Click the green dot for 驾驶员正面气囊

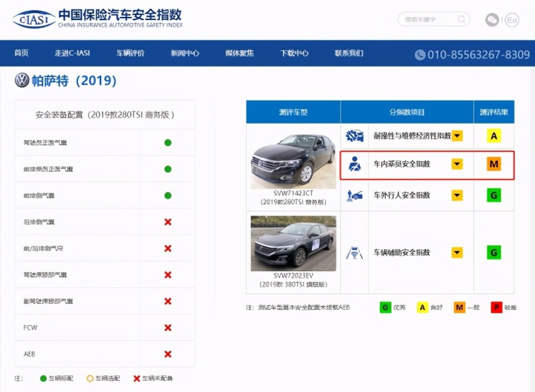(x=168, y=143)
